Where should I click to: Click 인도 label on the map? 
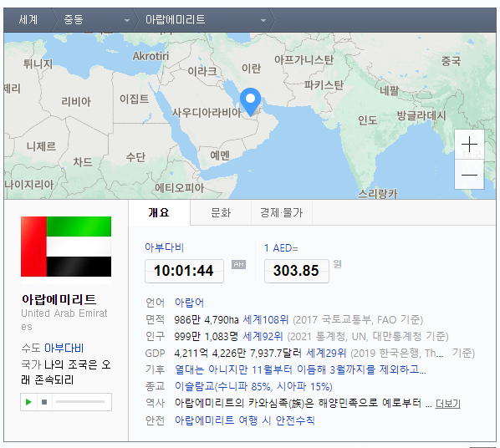pyautogui.click(x=367, y=120)
